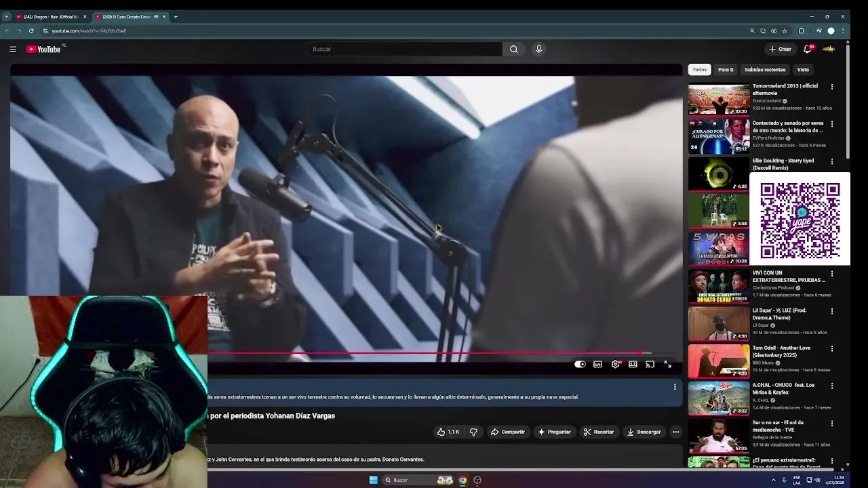868x488 pixels.
Task: Open options for Tom Odell Another Love
Action: (832, 348)
